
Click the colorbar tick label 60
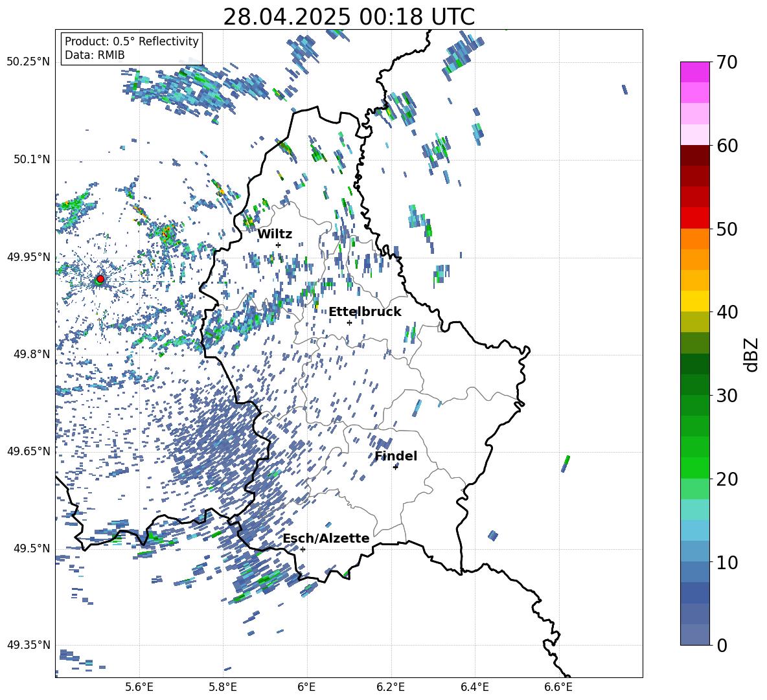(x=727, y=146)
